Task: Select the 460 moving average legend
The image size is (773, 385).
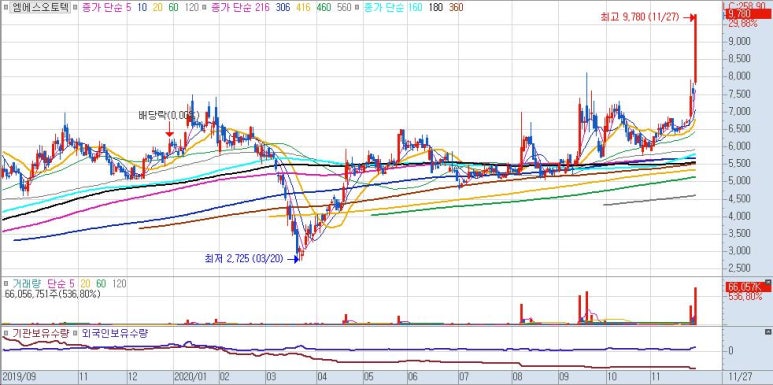Action: [325, 8]
